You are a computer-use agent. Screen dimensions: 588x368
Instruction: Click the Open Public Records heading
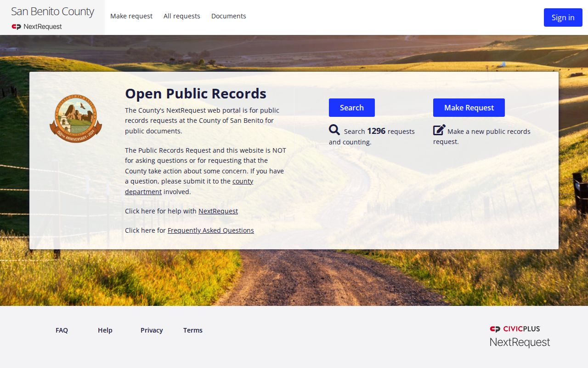click(x=196, y=93)
